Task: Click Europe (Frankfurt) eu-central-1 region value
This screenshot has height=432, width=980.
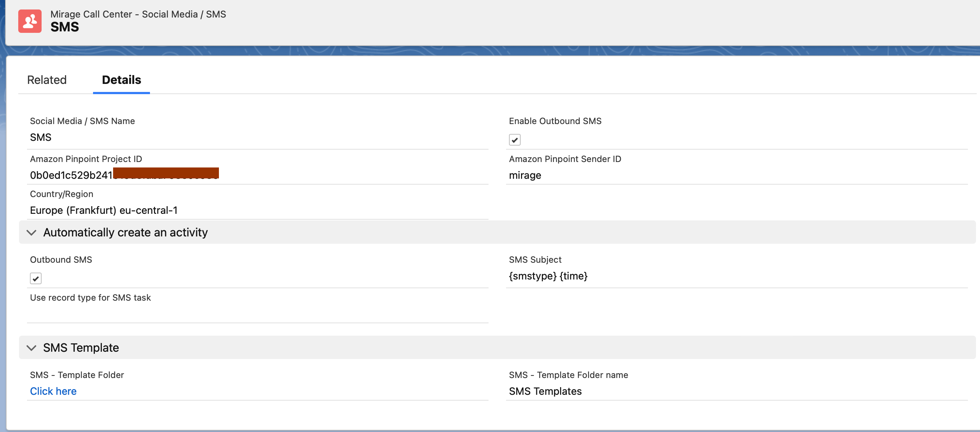Action: (104, 210)
